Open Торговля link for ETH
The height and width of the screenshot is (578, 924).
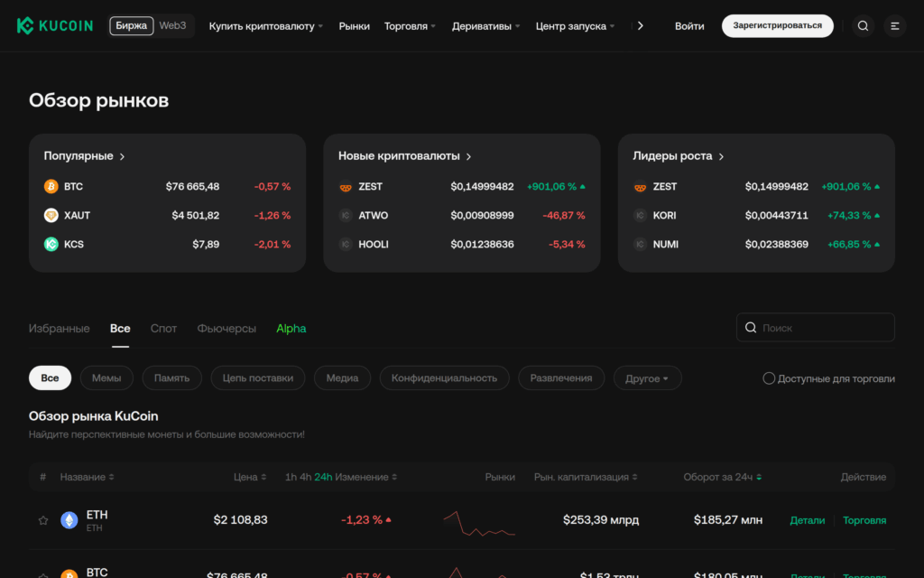click(864, 520)
